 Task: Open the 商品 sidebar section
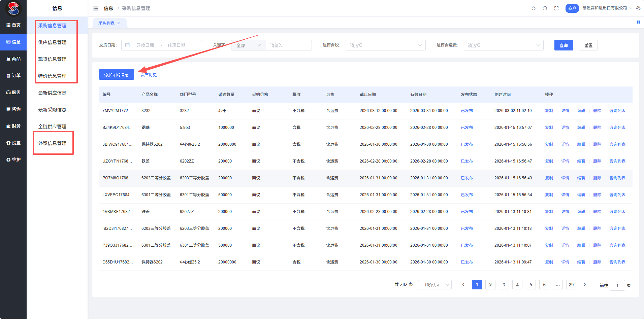13,59
